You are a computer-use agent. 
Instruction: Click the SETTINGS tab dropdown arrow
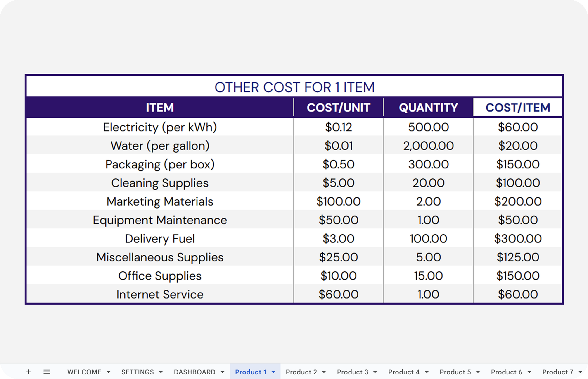[161, 372]
